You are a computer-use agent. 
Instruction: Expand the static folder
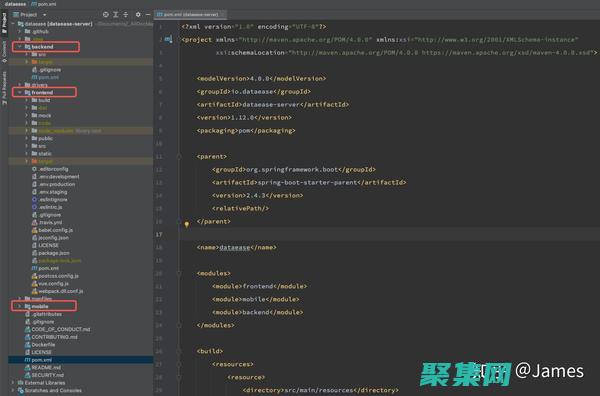click(27, 154)
